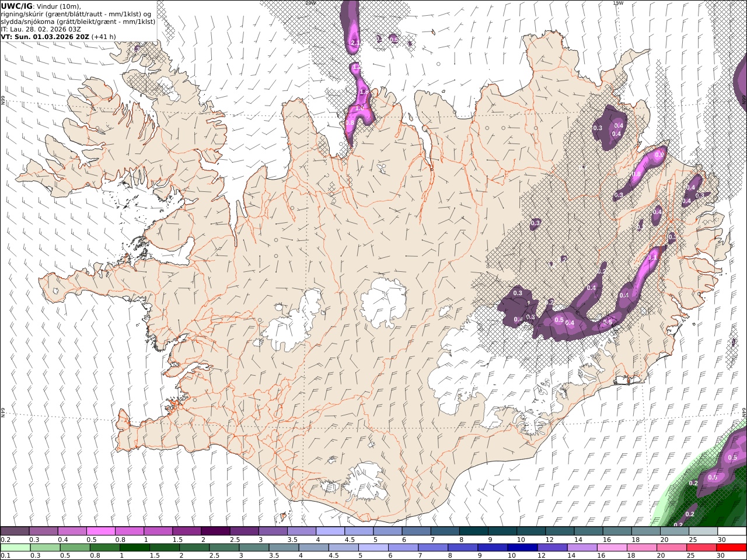The width and height of the screenshot is (747, 560).
Task: Select the darkest green 1–1.5 rain swatch
Action: tap(134, 548)
